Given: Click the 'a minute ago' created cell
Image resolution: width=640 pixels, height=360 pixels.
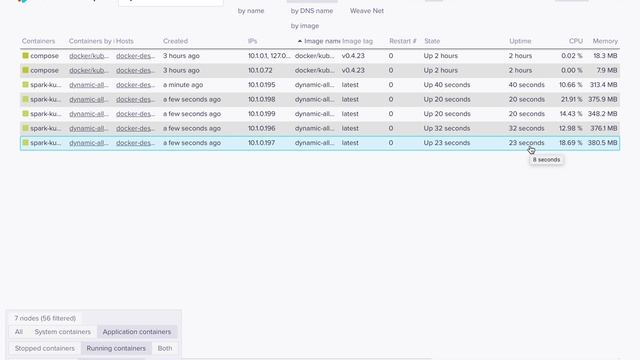Looking at the screenshot, I should coord(183,85).
